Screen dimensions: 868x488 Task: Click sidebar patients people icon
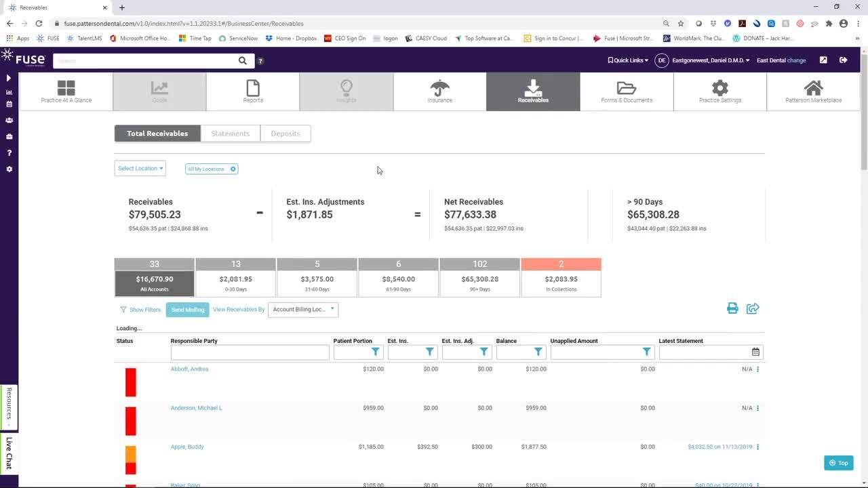(9, 120)
